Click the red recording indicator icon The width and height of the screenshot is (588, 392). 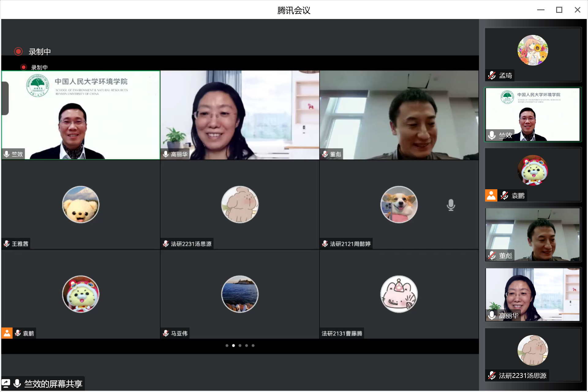[18, 51]
